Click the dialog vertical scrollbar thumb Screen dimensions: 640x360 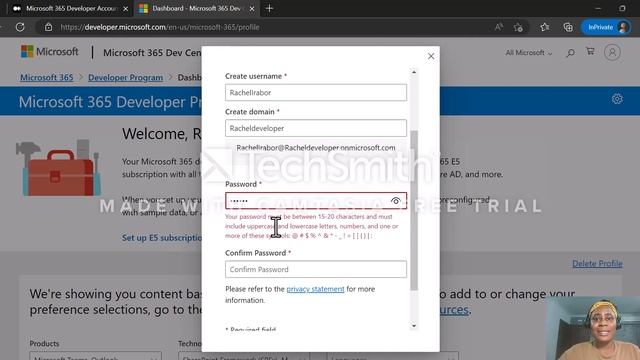[414, 211]
